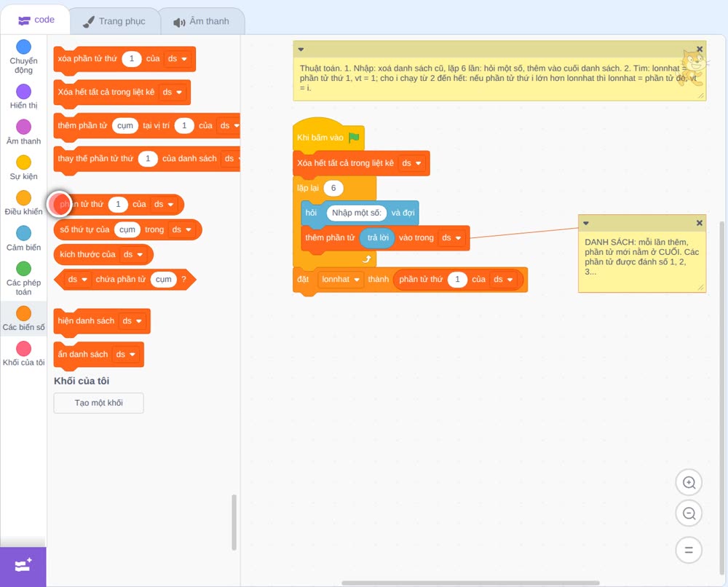Open the Hiển thị block category
The width and height of the screenshot is (728, 587).
(x=23, y=97)
